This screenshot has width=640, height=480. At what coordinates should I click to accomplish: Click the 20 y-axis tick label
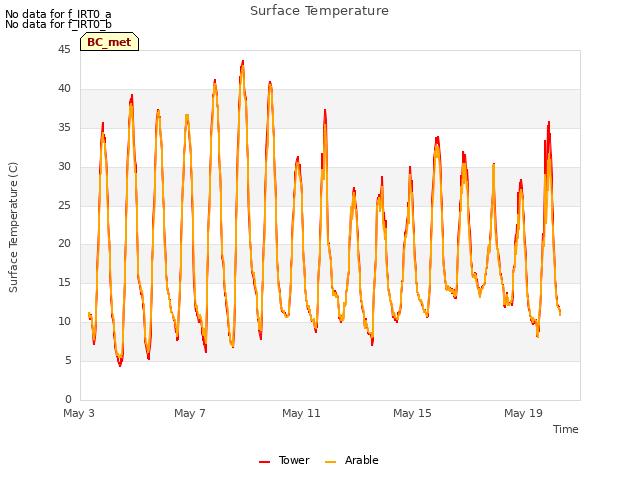tap(64, 243)
